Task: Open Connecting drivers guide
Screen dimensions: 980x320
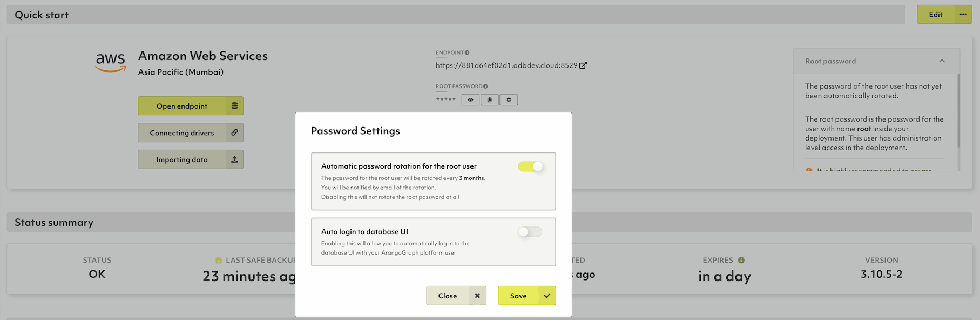Action: coord(191,132)
